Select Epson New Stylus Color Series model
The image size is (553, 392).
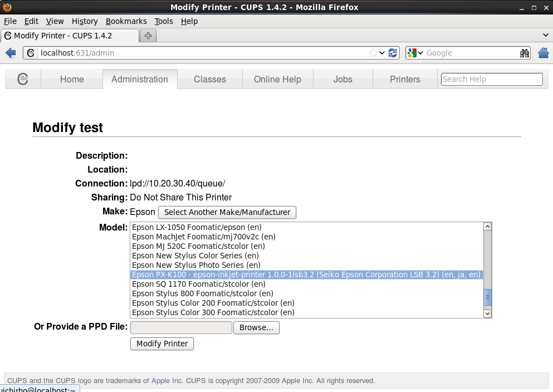coord(307,256)
